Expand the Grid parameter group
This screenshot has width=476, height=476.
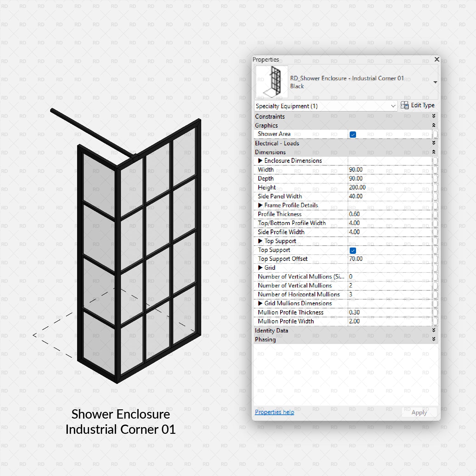point(260,268)
